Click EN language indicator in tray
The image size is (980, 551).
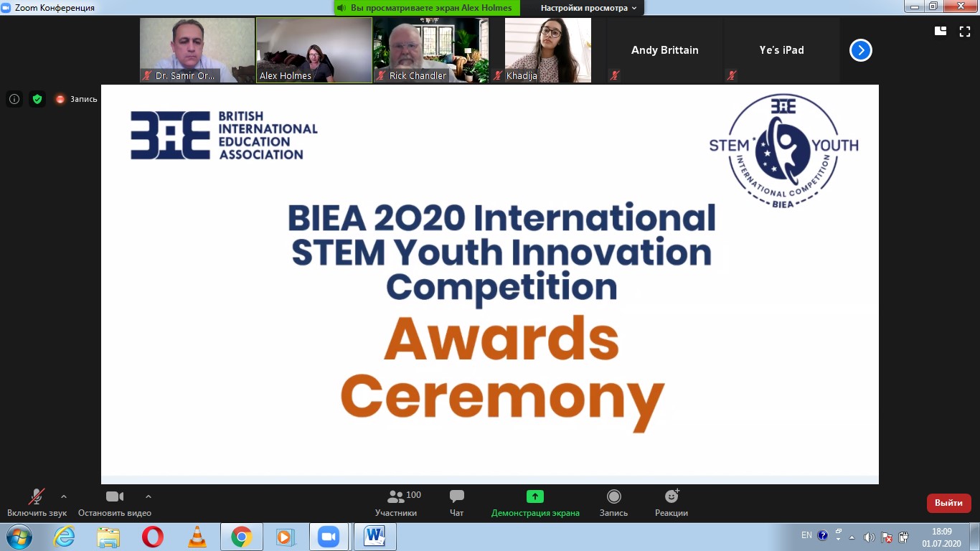806,535
